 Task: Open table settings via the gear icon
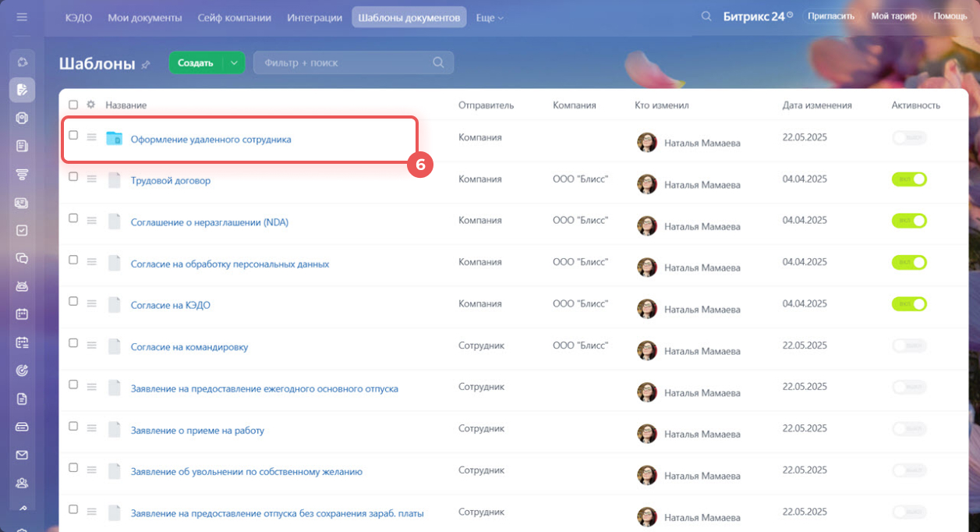[91, 105]
